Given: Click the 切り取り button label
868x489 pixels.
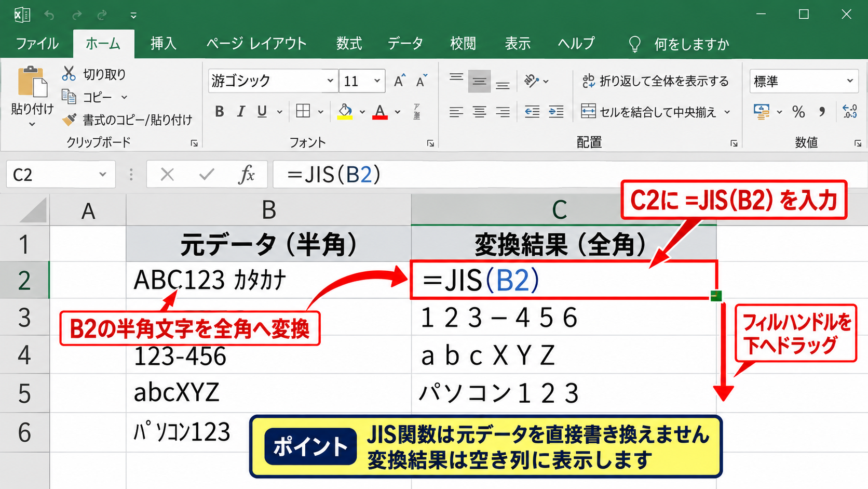Looking at the screenshot, I should (105, 74).
